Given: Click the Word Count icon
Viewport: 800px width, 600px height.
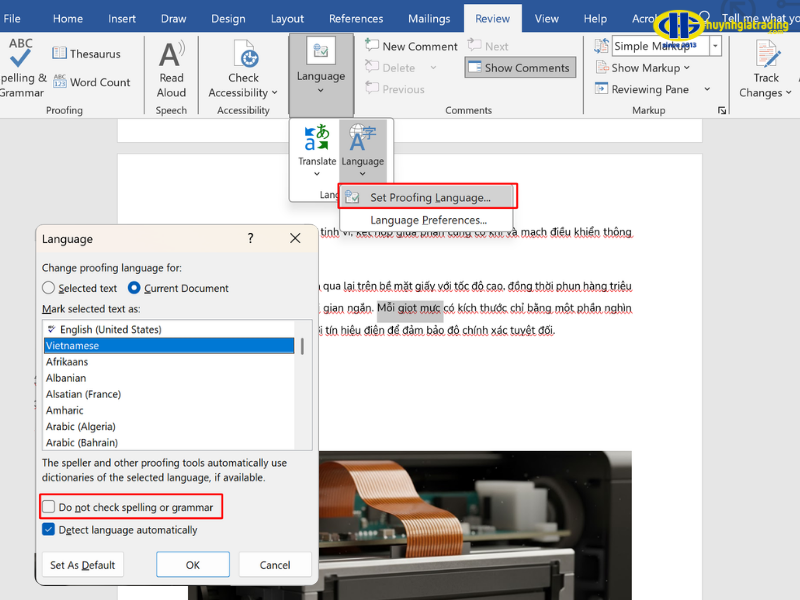Looking at the screenshot, I should 60,82.
